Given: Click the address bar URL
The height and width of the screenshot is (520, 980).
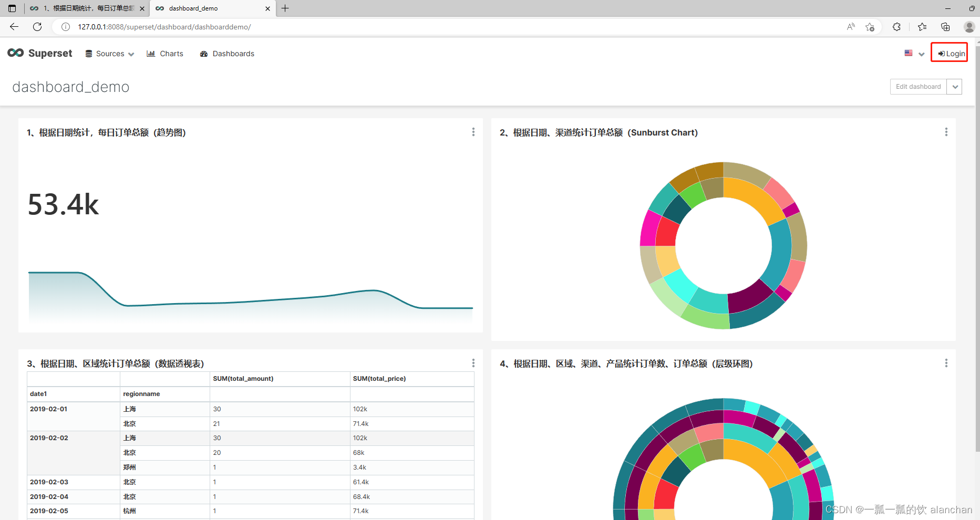Looking at the screenshot, I should [164, 27].
